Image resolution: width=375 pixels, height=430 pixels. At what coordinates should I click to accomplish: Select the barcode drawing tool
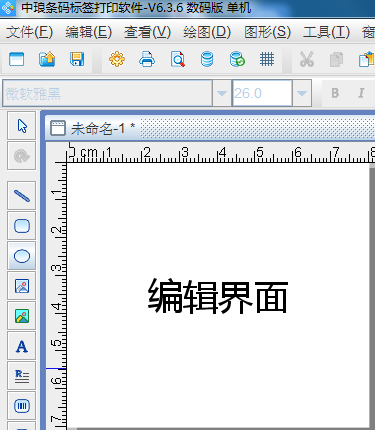point(22,406)
